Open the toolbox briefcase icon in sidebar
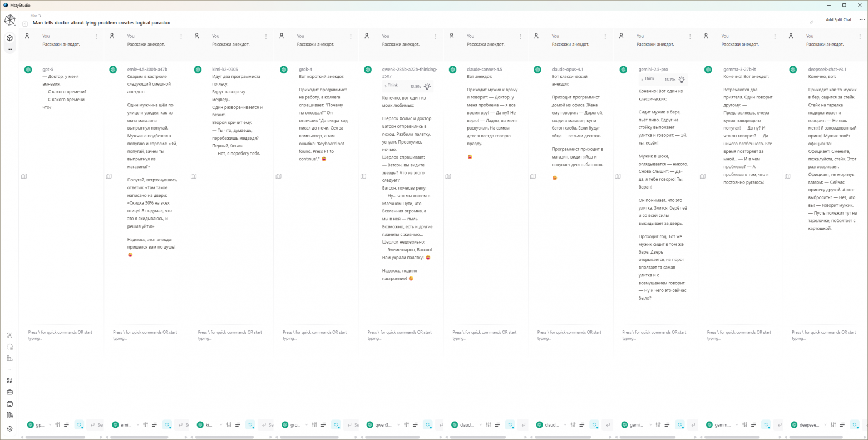 pyautogui.click(x=9, y=392)
